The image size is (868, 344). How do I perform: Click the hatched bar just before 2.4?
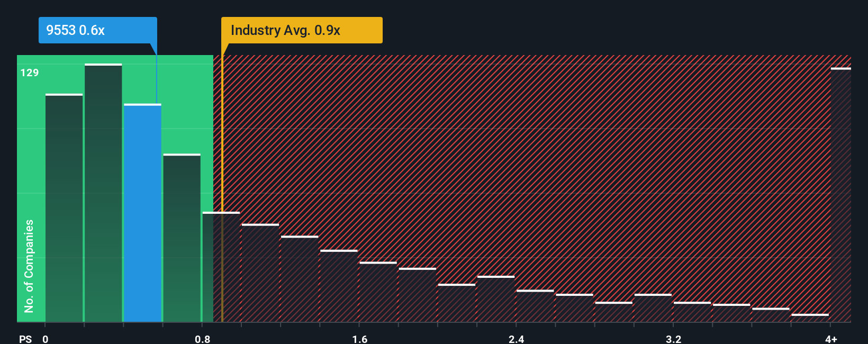click(496, 298)
